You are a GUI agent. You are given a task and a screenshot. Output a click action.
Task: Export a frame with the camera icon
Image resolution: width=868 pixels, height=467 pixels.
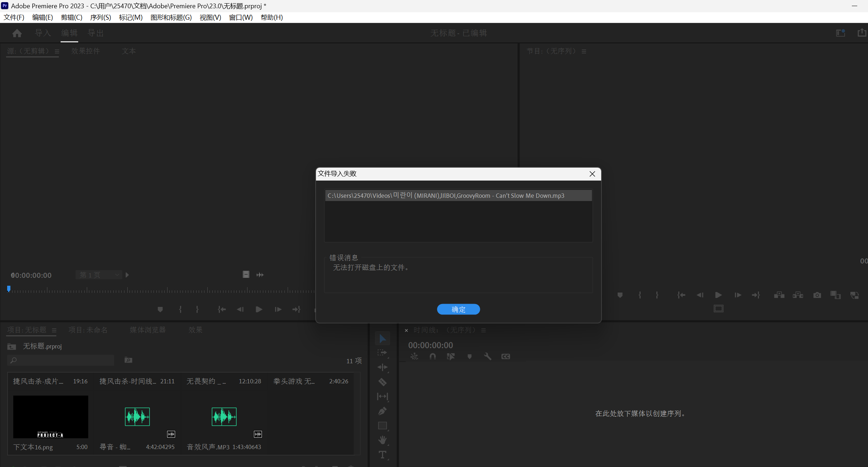coord(817,295)
